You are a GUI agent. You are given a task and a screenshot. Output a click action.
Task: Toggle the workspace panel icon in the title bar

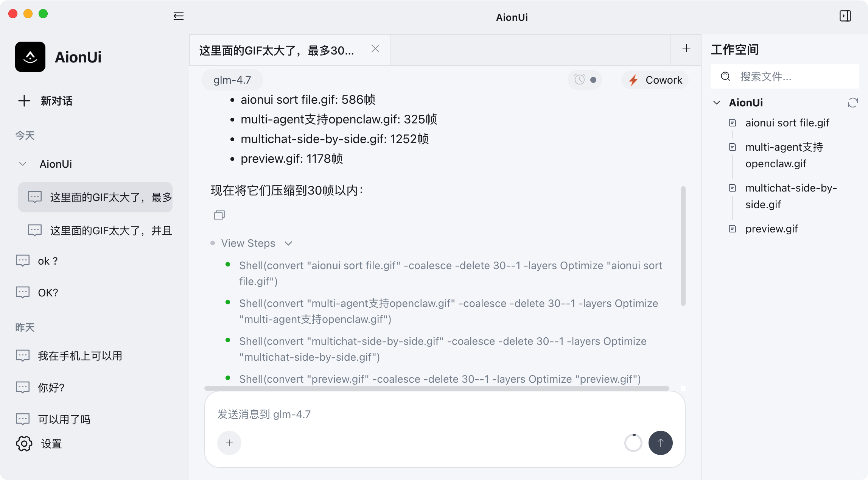coord(845,16)
